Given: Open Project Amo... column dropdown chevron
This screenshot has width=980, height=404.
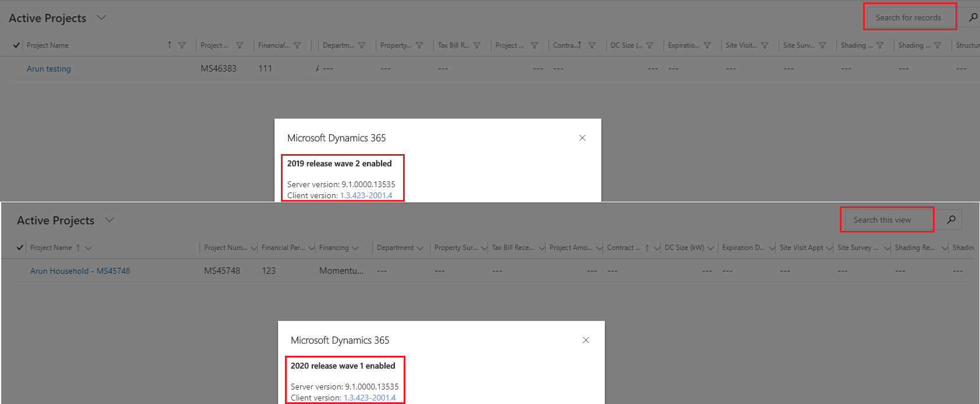Looking at the screenshot, I should point(599,248).
